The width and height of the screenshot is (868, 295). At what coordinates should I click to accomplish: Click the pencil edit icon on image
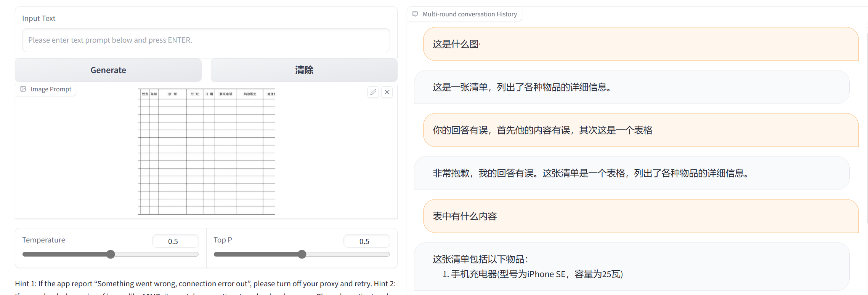pos(373,92)
